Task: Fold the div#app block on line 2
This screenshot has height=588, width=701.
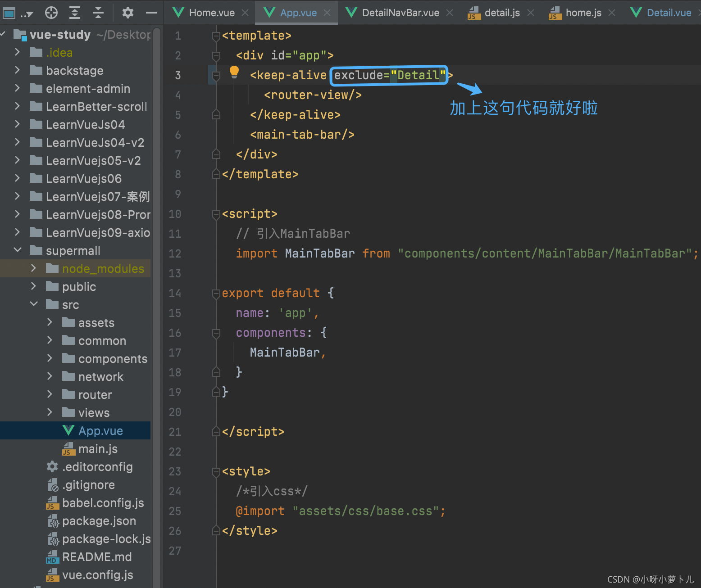Action: coord(216,56)
